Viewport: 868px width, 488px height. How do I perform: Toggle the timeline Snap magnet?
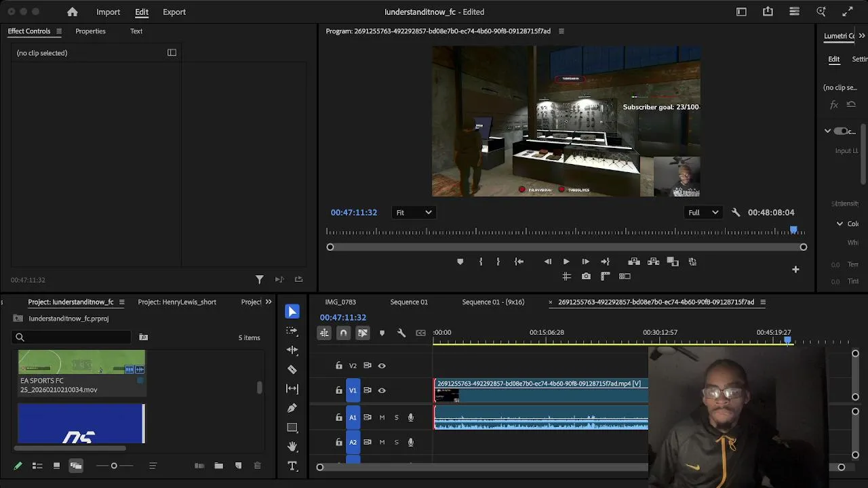click(x=343, y=333)
